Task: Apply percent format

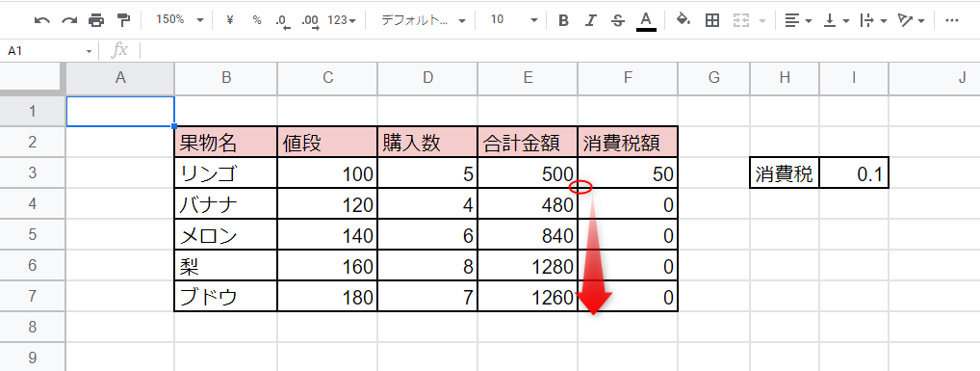Action: pos(257,20)
